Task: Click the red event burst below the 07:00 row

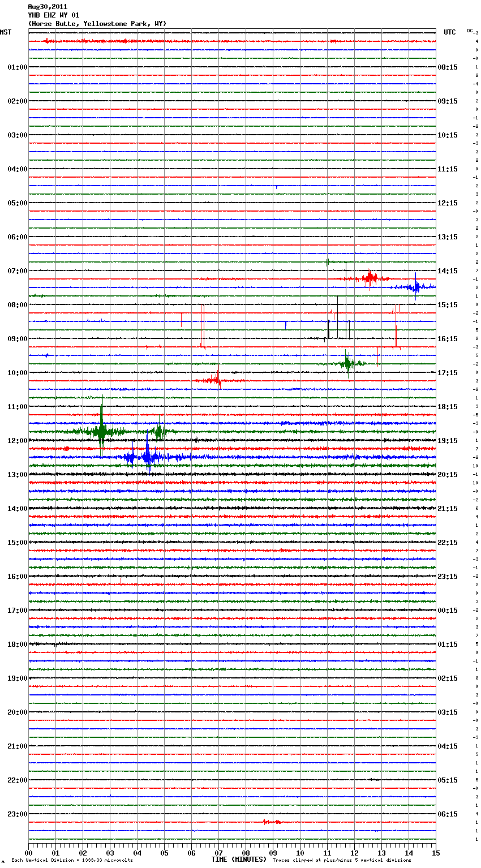Action: [370, 278]
